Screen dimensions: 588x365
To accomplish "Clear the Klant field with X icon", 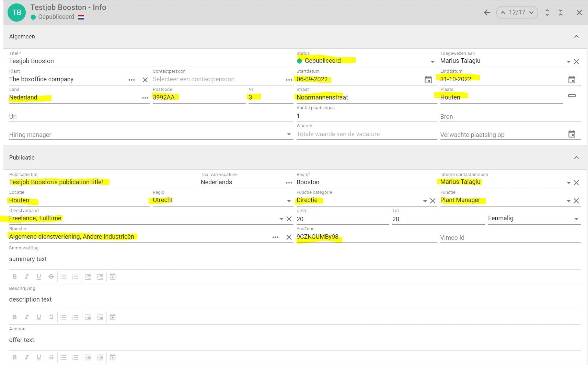I will (145, 80).
